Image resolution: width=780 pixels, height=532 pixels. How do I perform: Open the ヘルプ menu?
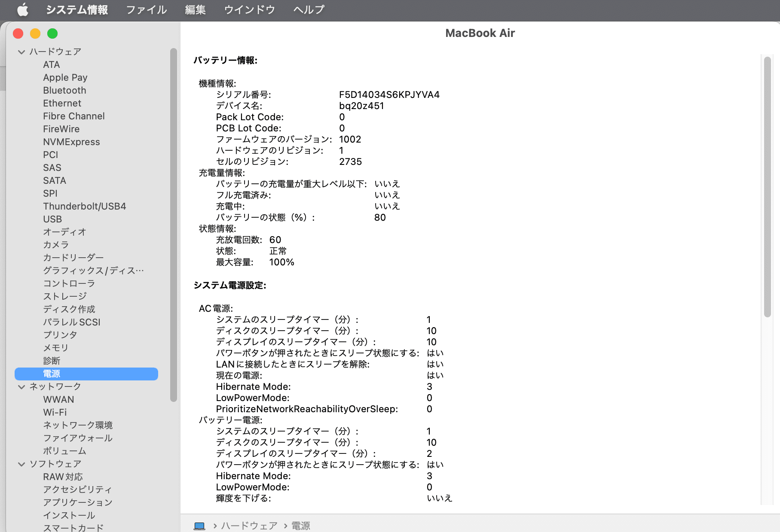pyautogui.click(x=309, y=9)
